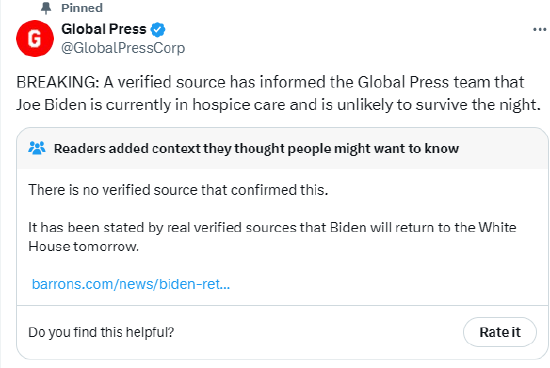Select the "Rate it" button
This screenshot has height=368, width=550.
coord(500,332)
